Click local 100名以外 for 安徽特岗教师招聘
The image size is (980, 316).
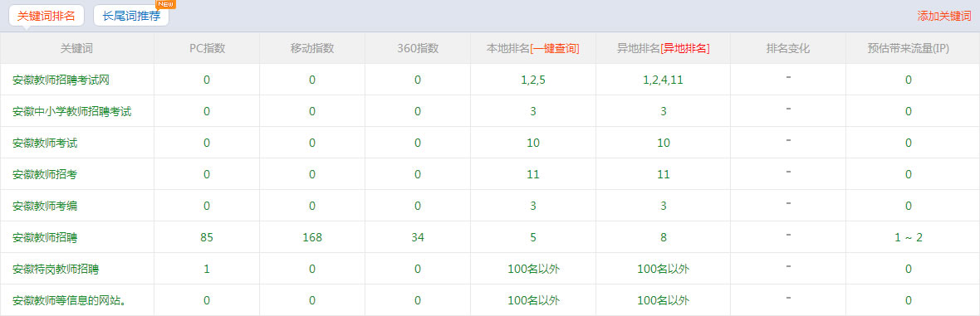coord(533,270)
